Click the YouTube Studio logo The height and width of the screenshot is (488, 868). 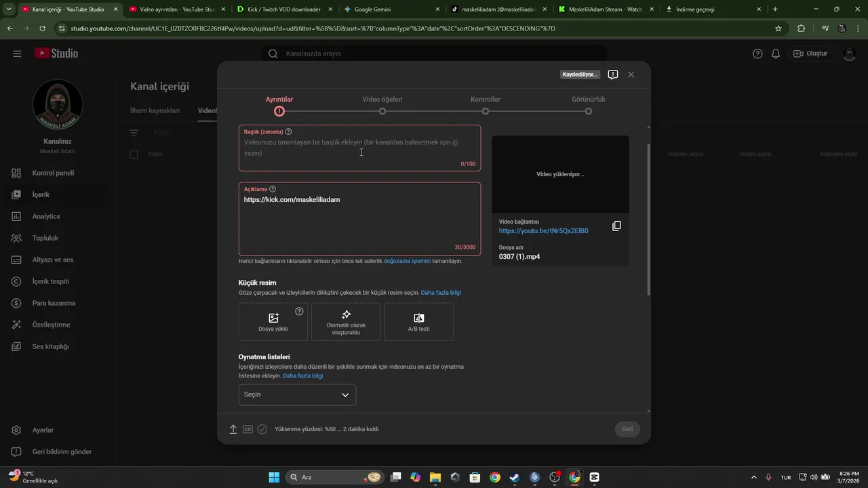pos(56,54)
